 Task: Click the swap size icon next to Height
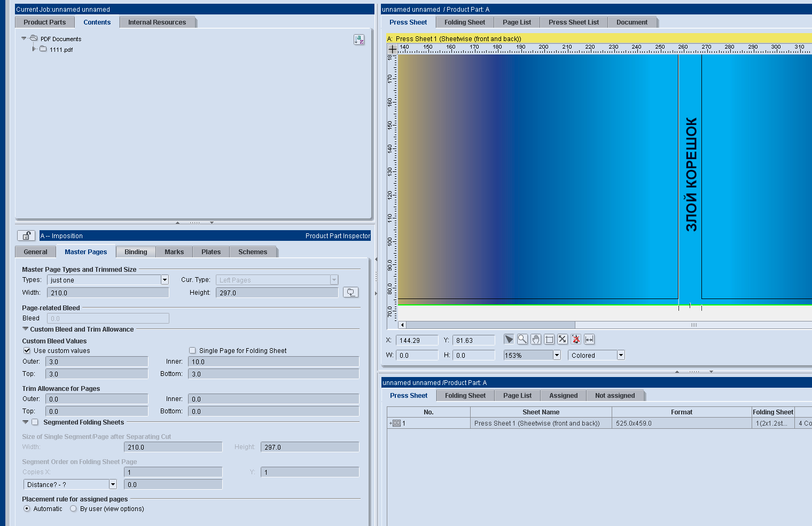pos(350,292)
